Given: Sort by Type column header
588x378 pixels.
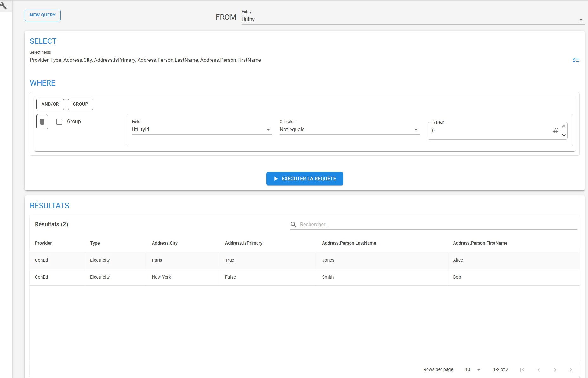Looking at the screenshot, I should pyautogui.click(x=95, y=243).
